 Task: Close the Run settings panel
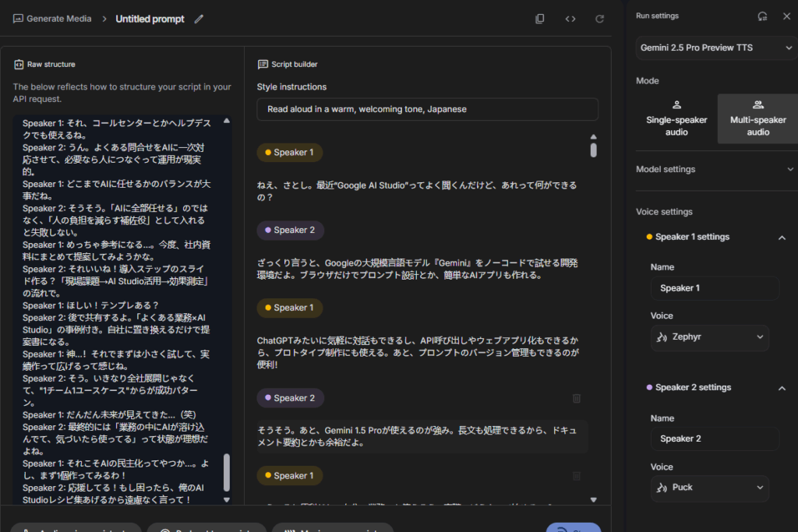tap(786, 16)
